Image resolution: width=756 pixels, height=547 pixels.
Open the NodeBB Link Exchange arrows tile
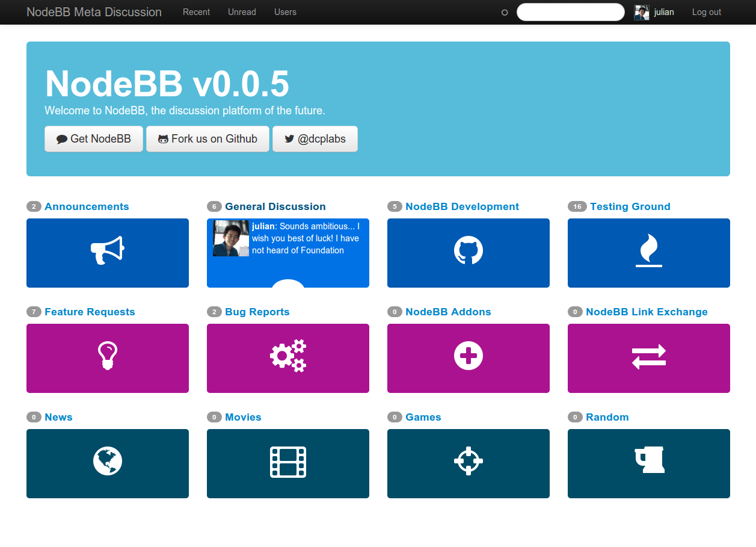[x=649, y=358]
